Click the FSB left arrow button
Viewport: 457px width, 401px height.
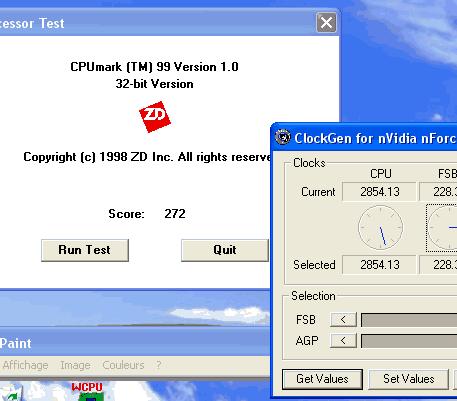click(x=343, y=320)
